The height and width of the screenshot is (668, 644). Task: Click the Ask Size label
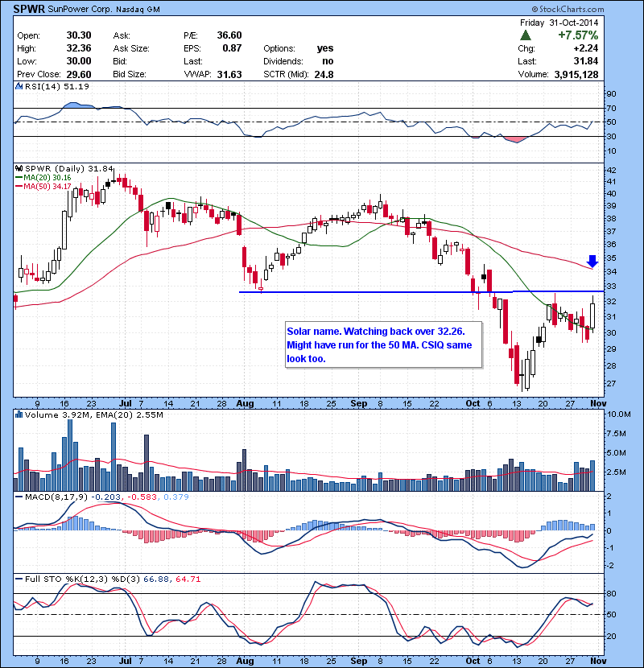131,48
